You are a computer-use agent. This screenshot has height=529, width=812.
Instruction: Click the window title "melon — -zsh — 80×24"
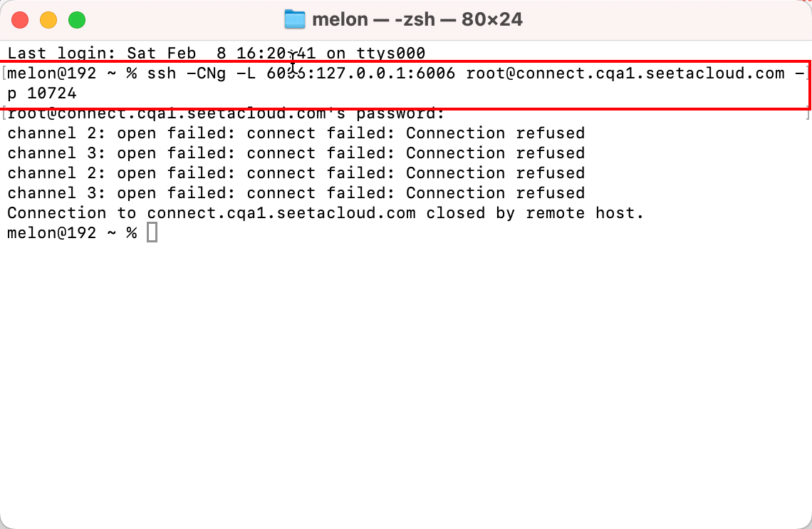point(417,20)
